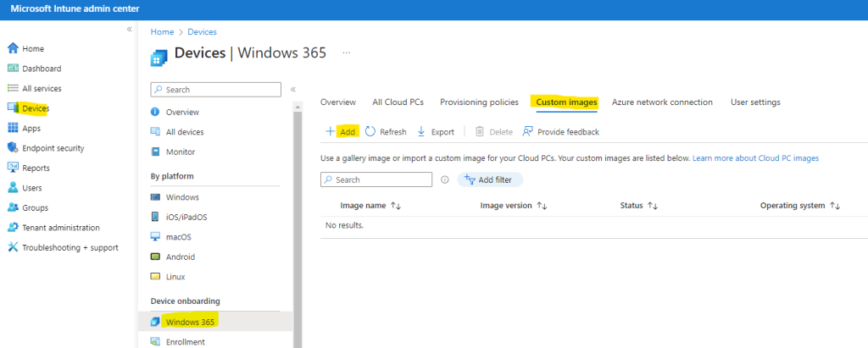Export the custom images list
868x348 pixels.
click(x=436, y=132)
